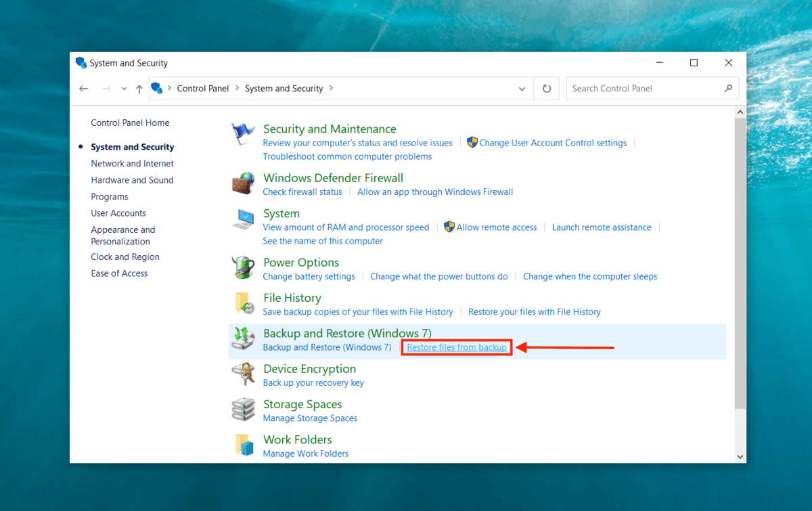
Task: Click Save backup copies with File History
Action: click(x=358, y=312)
